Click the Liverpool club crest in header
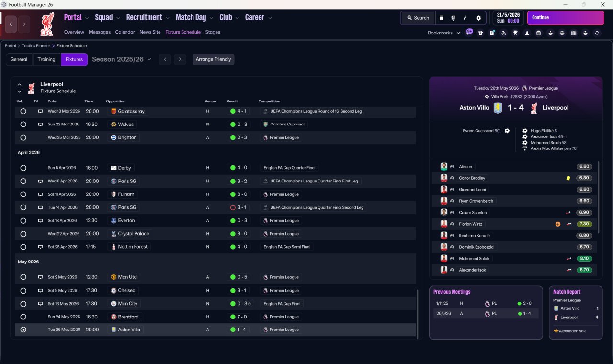Screen dimensions: 613x364 [x=47, y=24]
